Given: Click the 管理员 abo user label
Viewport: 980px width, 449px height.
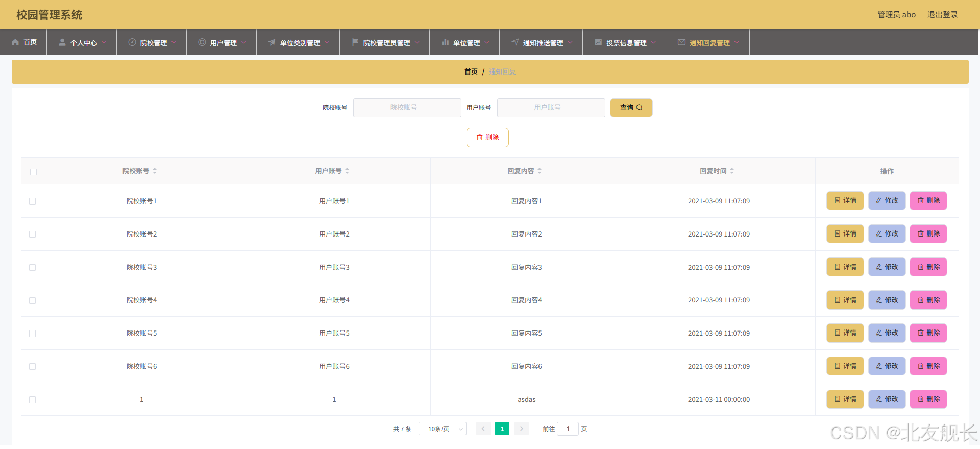Looking at the screenshot, I should click(896, 15).
